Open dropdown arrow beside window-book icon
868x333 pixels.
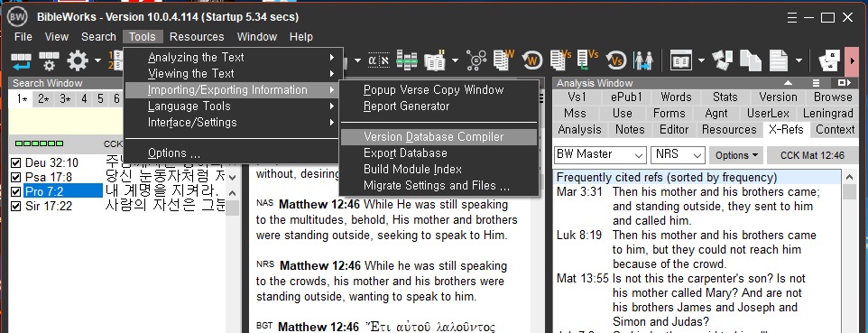(701, 60)
